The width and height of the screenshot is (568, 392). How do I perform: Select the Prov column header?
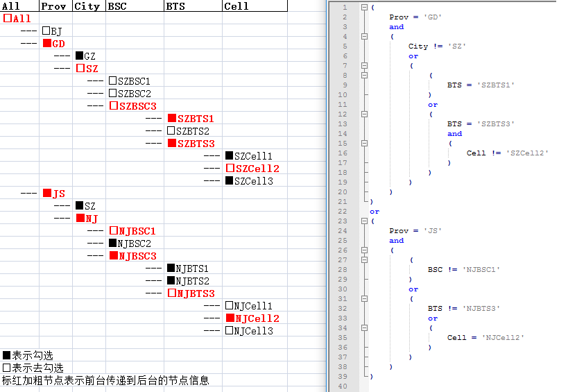[x=55, y=6]
